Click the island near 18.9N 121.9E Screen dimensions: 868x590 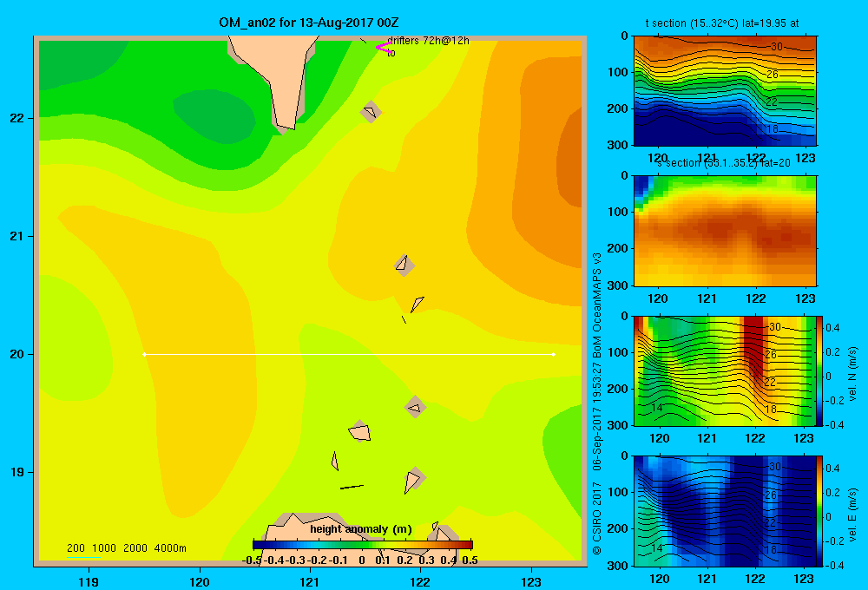click(x=414, y=479)
